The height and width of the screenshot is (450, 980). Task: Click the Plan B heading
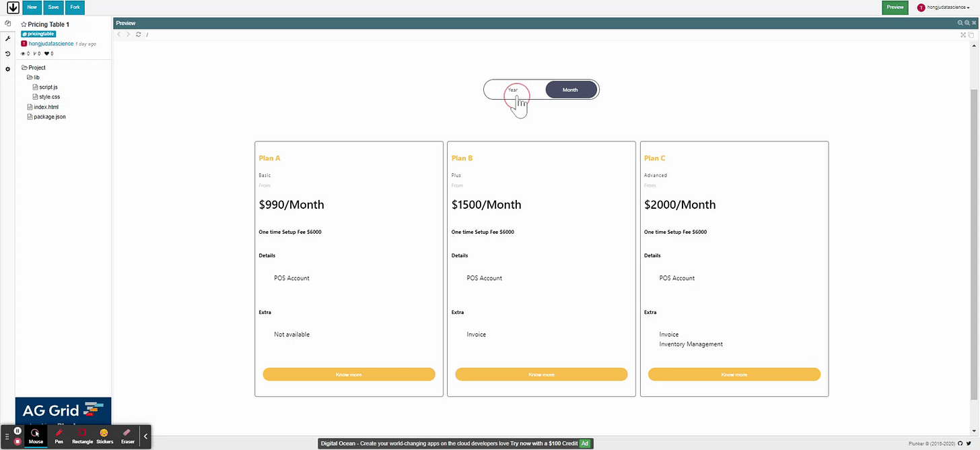[x=462, y=158]
